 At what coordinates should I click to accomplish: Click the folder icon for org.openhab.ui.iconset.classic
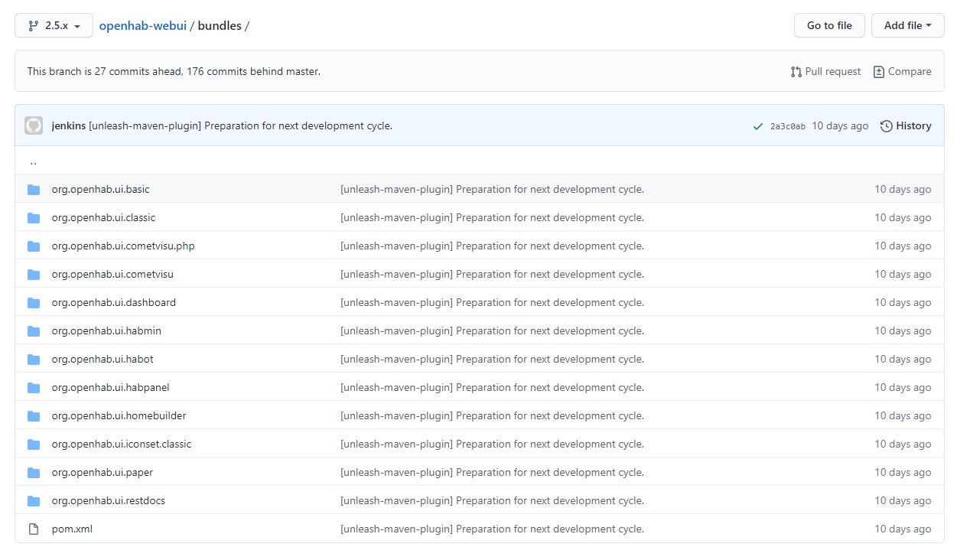[x=34, y=444]
